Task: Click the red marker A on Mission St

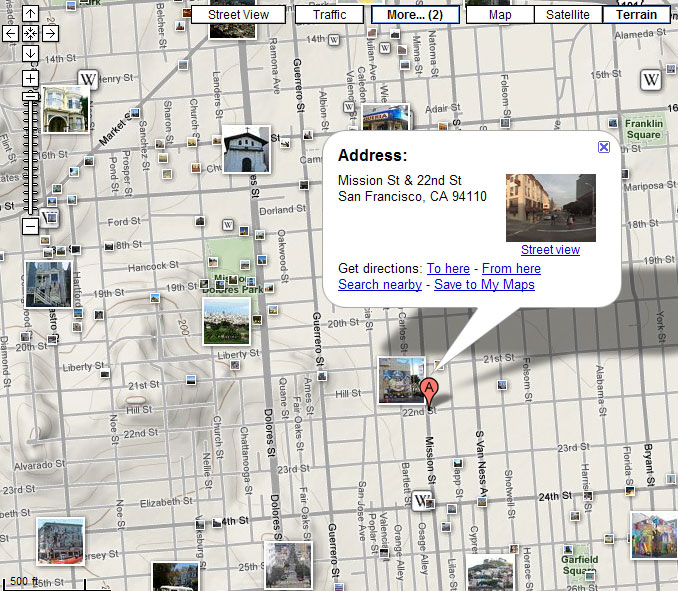Action: pos(429,391)
